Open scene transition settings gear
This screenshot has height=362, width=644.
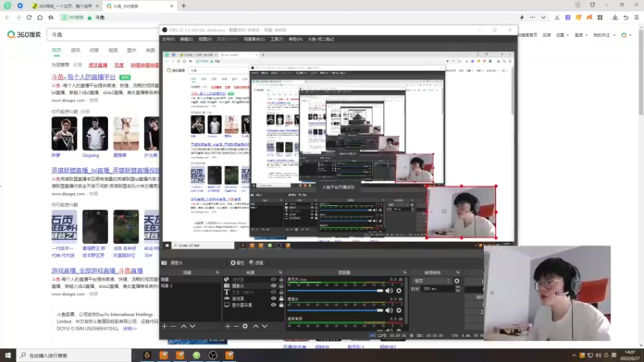pyautogui.click(x=456, y=281)
